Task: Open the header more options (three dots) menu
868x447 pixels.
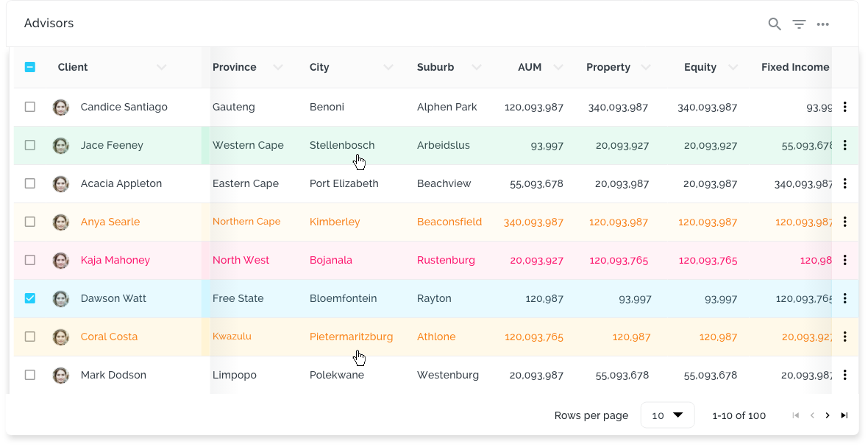Action: click(x=823, y=24)
